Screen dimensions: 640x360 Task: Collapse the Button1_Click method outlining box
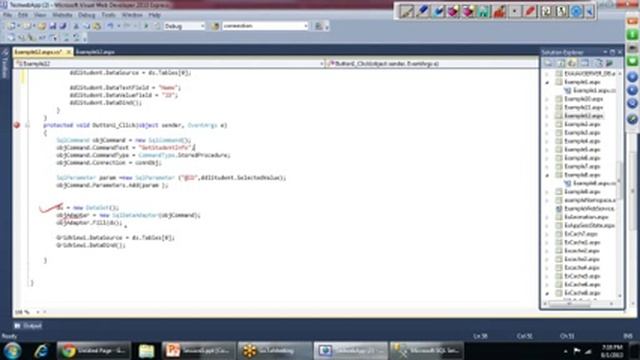(27, 125)
